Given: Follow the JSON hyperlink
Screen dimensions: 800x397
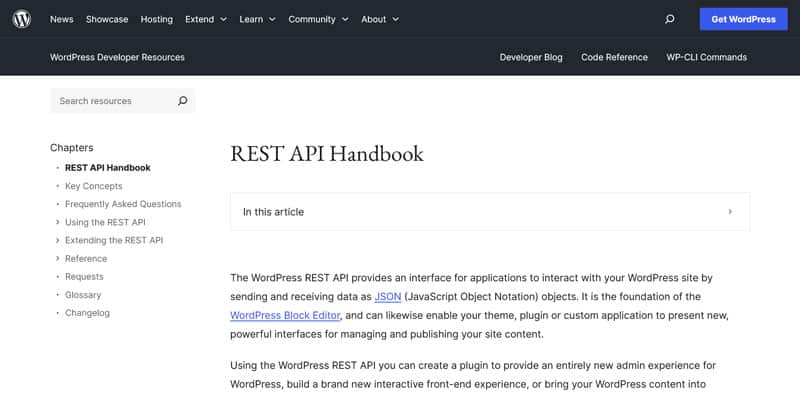Looking at the screenshot, I should (x=388, y=296).
